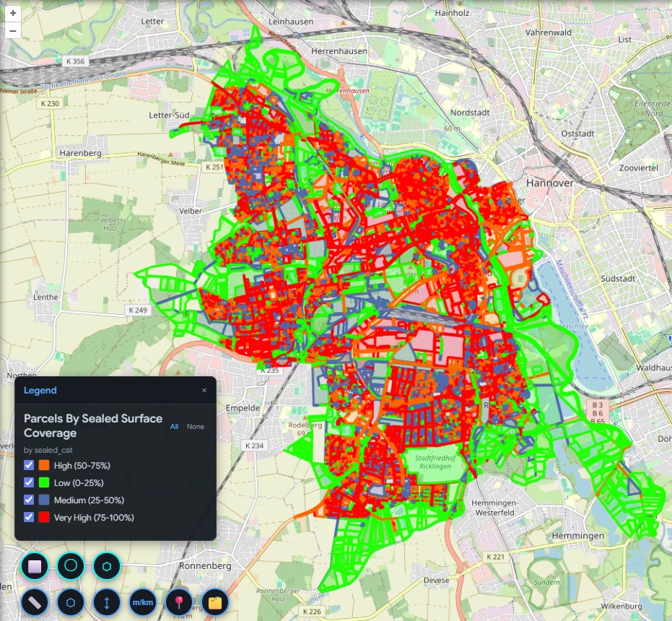This screenshot has width=672, height=621.
Task: Click the Hannover city label
Action: tap(550, 183)
